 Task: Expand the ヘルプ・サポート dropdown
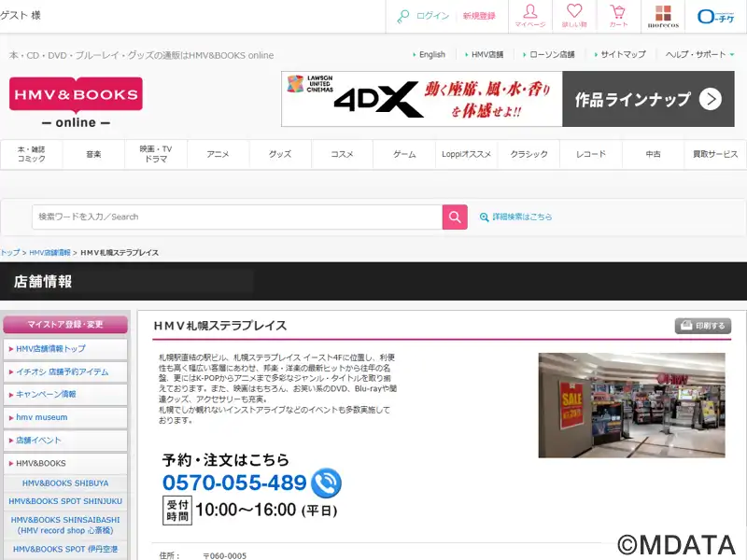(x=699, y=54)
